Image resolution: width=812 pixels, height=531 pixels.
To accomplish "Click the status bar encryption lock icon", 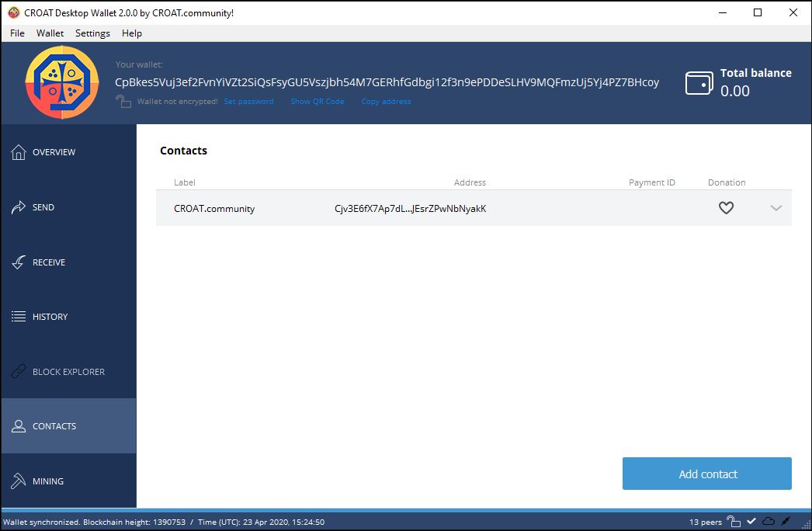I will [x=734, y=521].
